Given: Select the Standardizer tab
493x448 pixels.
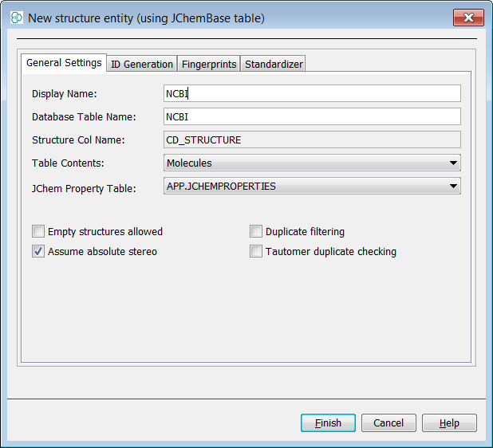Looking at the screenshot, I should pos(273,65).
